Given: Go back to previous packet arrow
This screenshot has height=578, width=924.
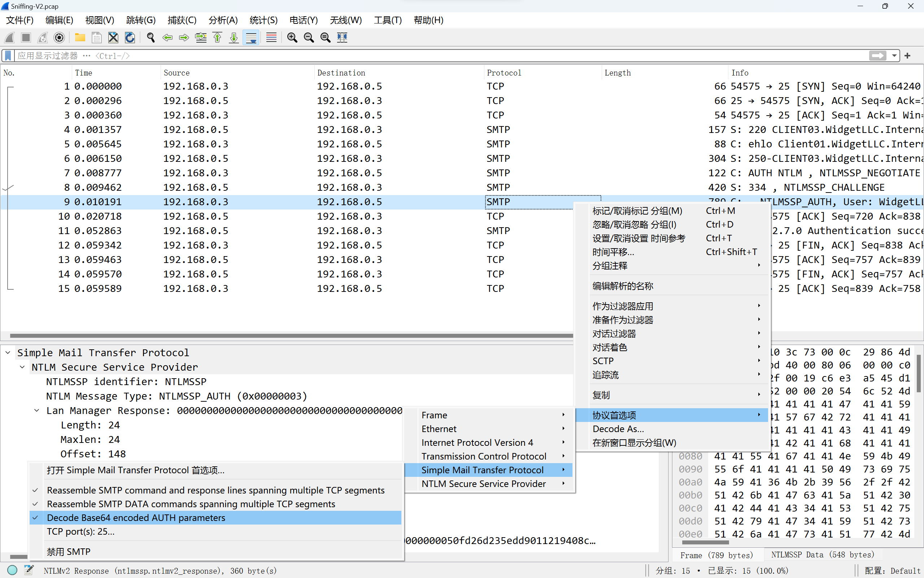Looking at the screenshot, I should (167, 38).
